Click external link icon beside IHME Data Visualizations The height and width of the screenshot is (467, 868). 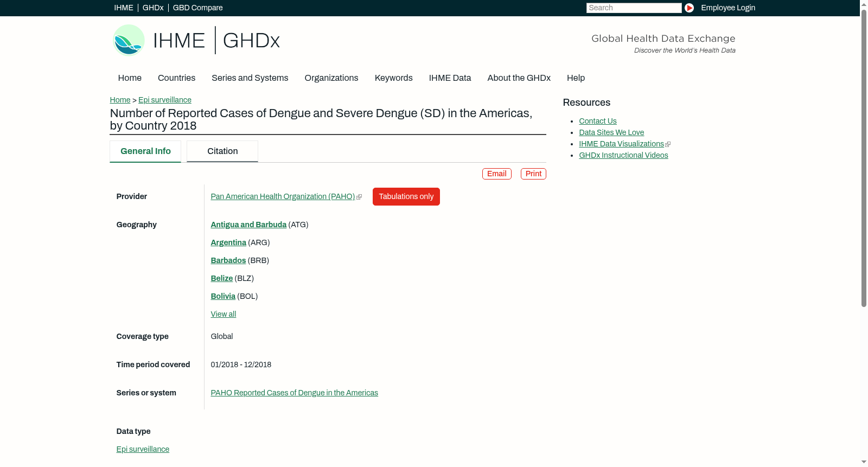point(668,144)
